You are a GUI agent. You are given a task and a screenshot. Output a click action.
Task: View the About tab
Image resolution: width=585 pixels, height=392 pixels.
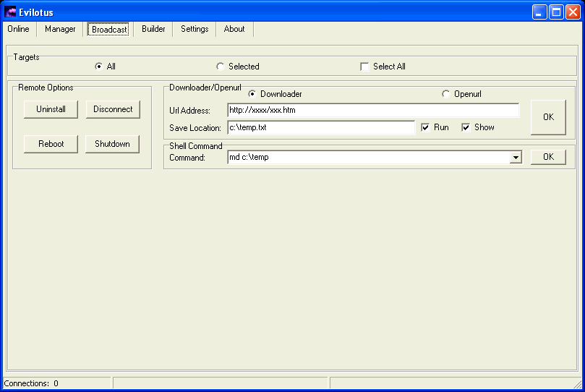tap(234, 29)
